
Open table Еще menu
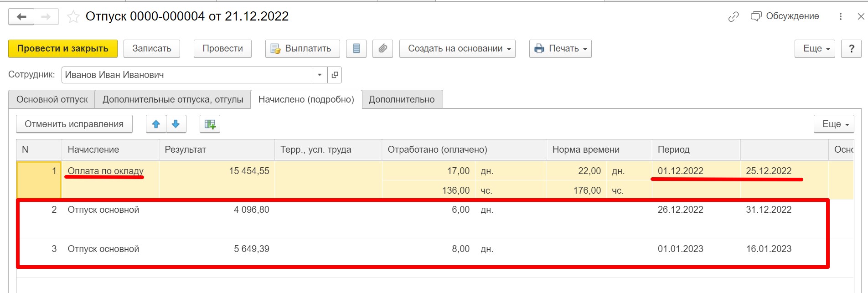click(834, 124)
